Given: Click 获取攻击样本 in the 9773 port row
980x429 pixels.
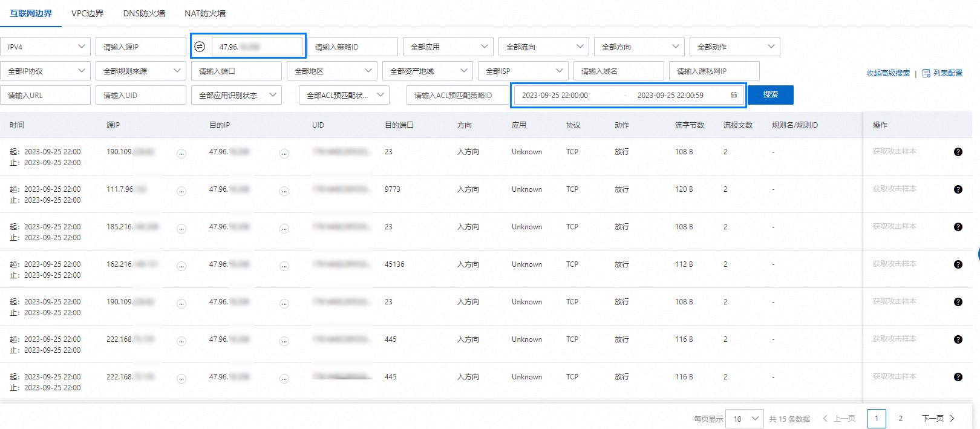Looking at the screenshot, I should click(895, 189).
